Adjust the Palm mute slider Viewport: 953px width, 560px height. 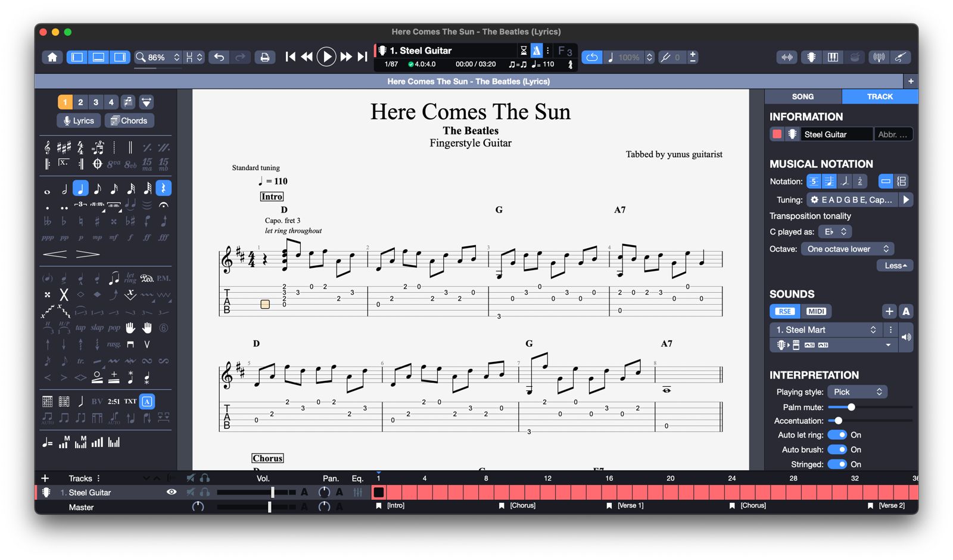pyautogui.click(x=851, y=407)
